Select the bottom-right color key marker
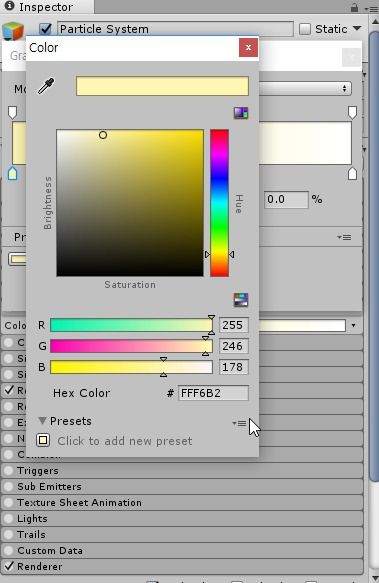 pos(352,174)
